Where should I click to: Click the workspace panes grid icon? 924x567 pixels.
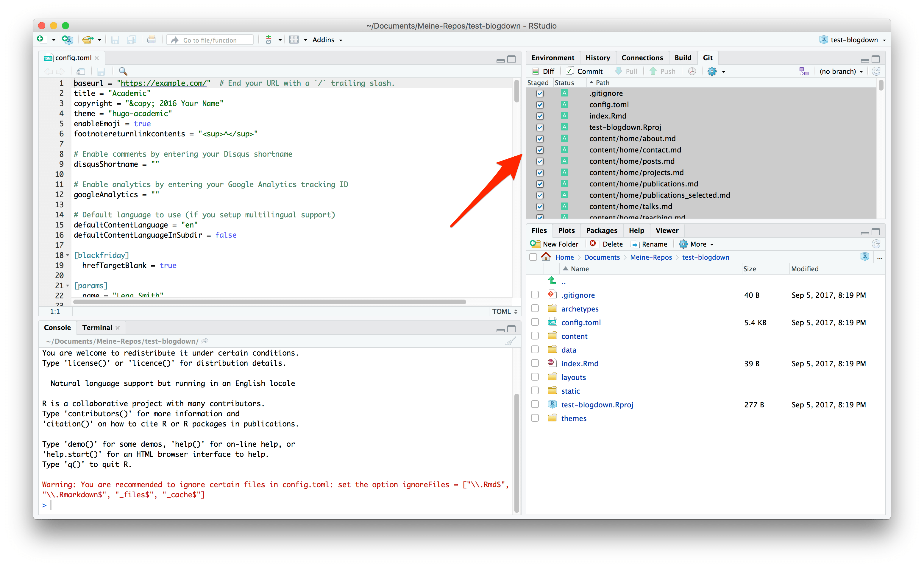[x=294, y=39]
